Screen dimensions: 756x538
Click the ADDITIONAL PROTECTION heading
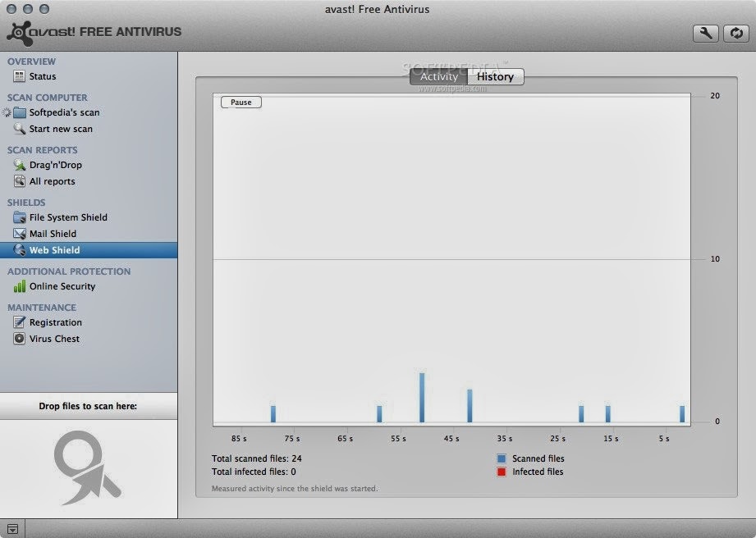click(69, 271)
